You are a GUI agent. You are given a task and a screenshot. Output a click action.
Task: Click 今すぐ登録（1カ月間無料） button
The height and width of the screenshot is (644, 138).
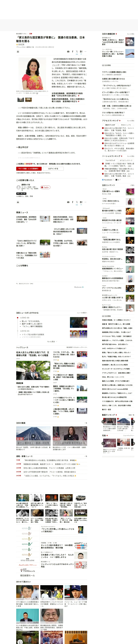tap(29, 169)
